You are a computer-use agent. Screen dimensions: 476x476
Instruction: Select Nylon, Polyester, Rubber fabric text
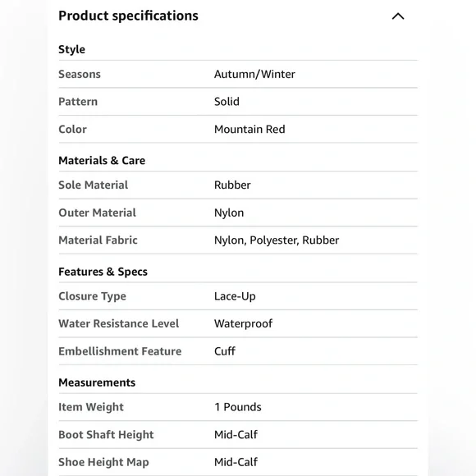pyautogui.click(x=277, y=240)
